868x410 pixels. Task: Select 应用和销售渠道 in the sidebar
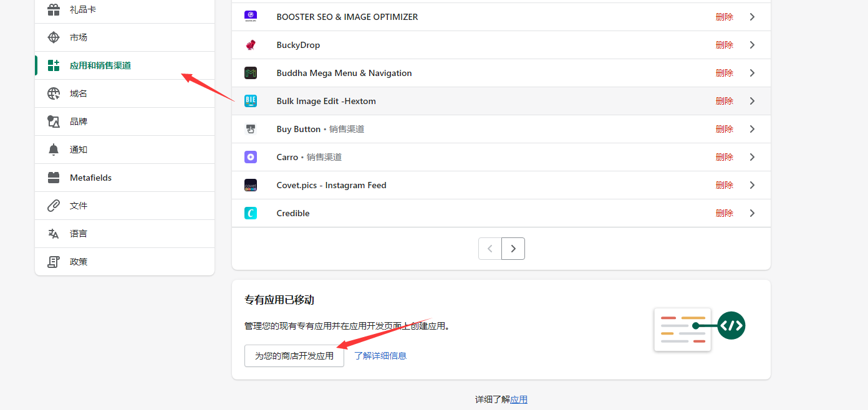125,65
